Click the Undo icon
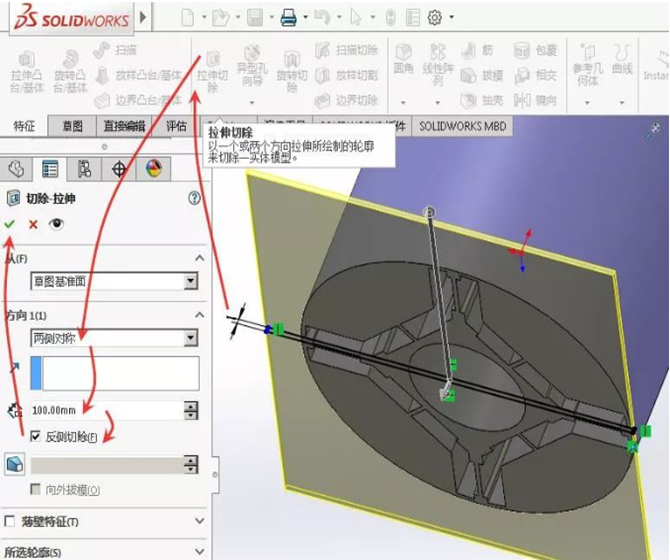670x560 pixels. pyautogui.click(x=322, y=18)
